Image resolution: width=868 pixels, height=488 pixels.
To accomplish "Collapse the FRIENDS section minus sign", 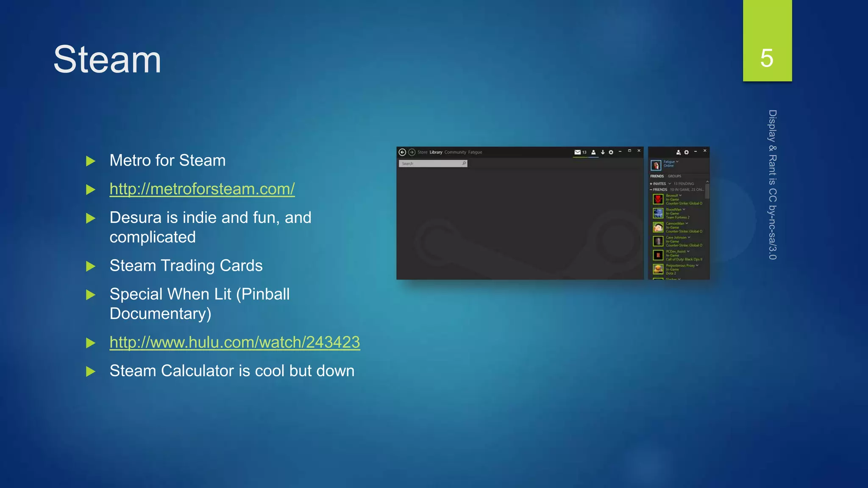I will [x=651, y=190].
